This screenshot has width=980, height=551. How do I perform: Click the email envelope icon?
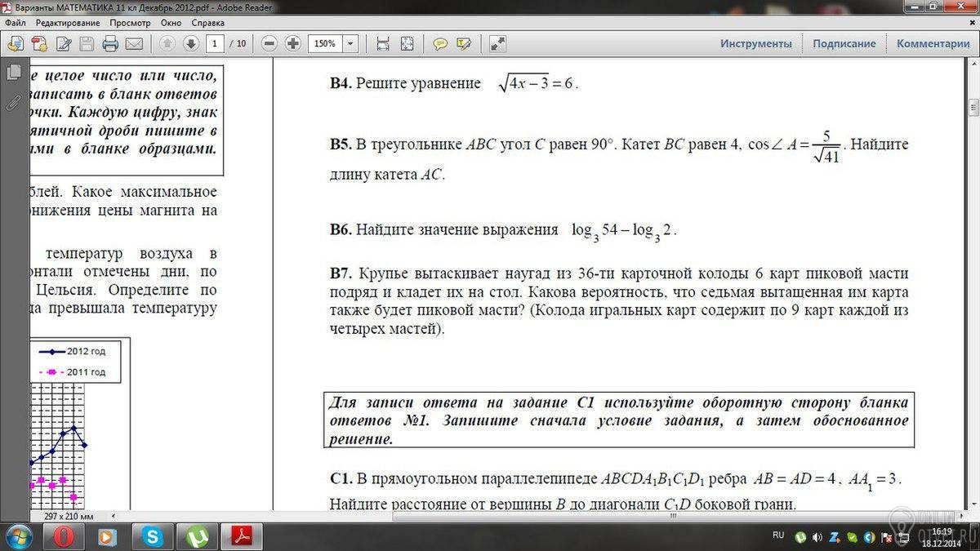click(x=134, y=43)
